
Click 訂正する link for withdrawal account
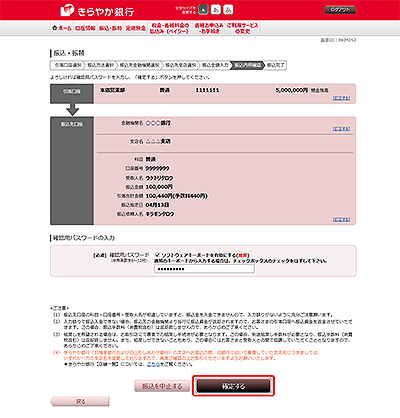[x=341, y=98]
